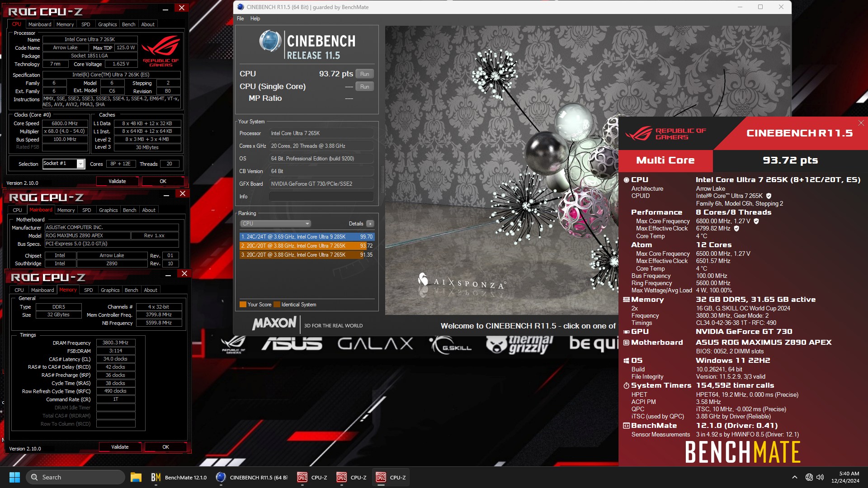Minimize the top CPU-Z window
This screenshot has height=488, width=868.
(166, 8)
